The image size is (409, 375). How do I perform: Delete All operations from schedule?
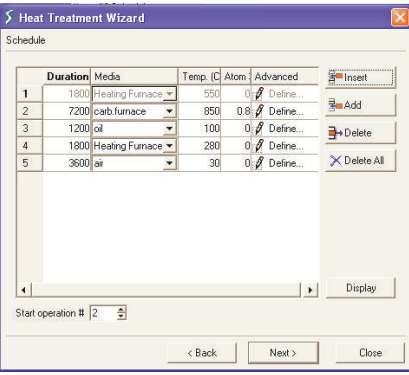click(x=360, y=161)
